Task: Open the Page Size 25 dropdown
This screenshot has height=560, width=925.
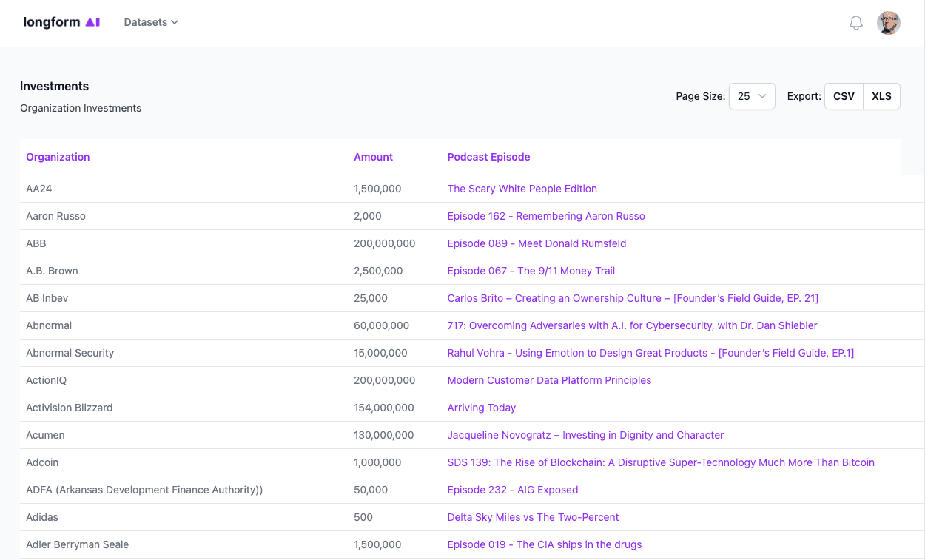Action: pos(752,96)
